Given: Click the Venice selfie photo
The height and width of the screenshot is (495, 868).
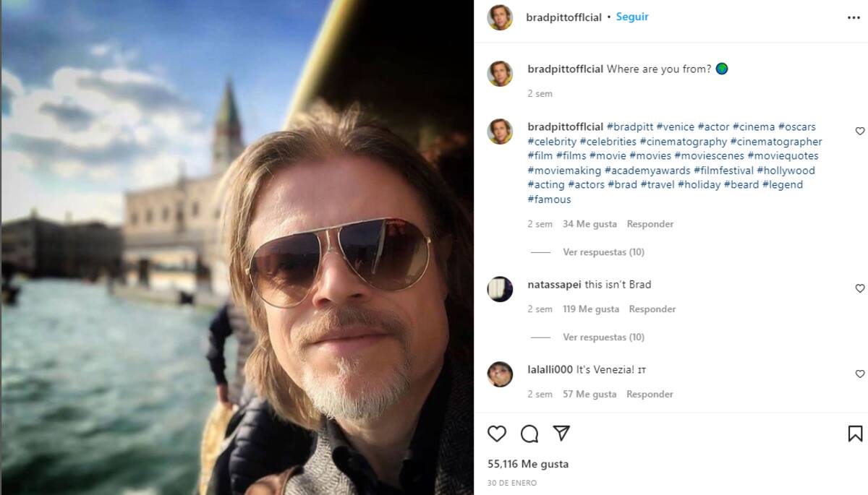Looking at the screenshot, I should point(237,247).
